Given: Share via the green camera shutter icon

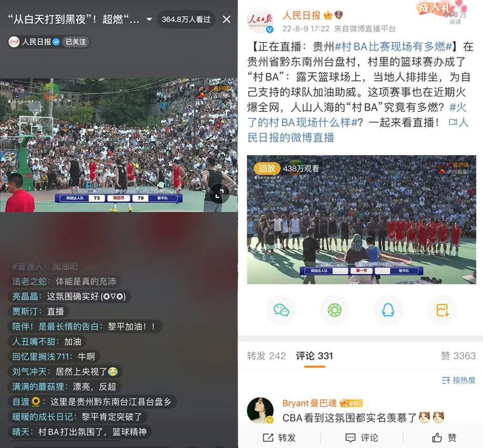Looking at the screenshot, I should coord(335,310).
